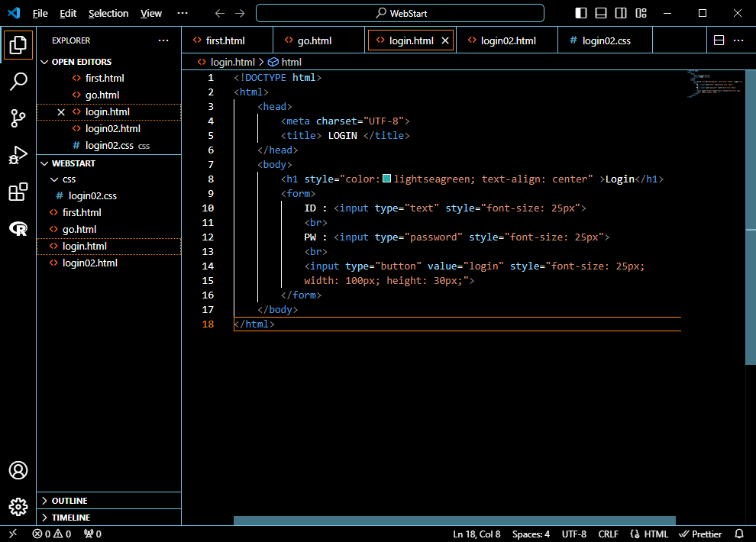Change end of line sequence CRLF

click(x=608, y=534)
